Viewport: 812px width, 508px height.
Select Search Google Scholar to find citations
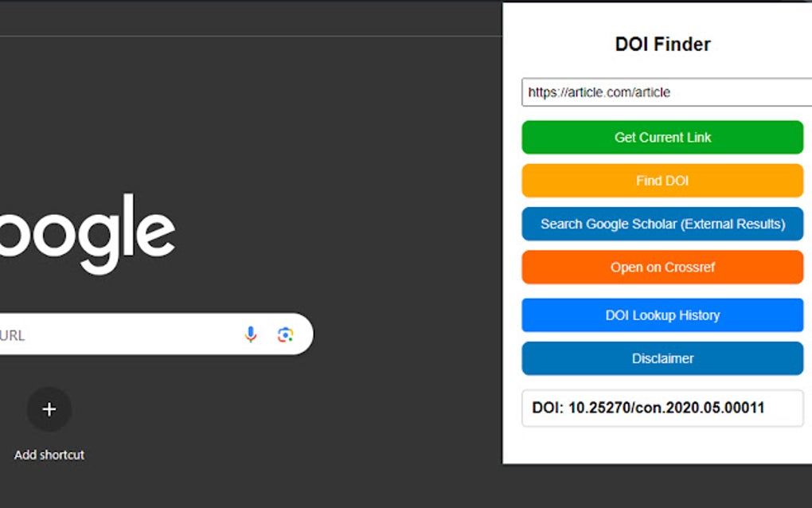[662, 224]
